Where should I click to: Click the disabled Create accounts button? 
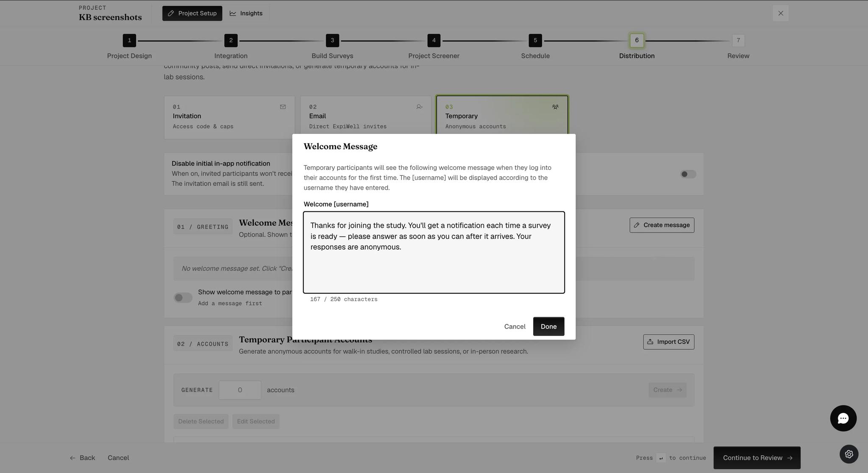tap(667, 390)
